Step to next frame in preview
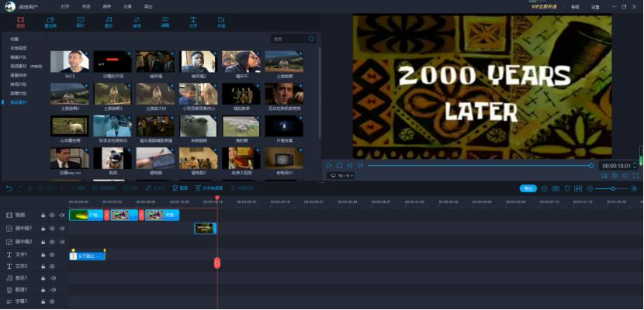The width and height of the screenshot is (644, 310). tap(361, 165)
